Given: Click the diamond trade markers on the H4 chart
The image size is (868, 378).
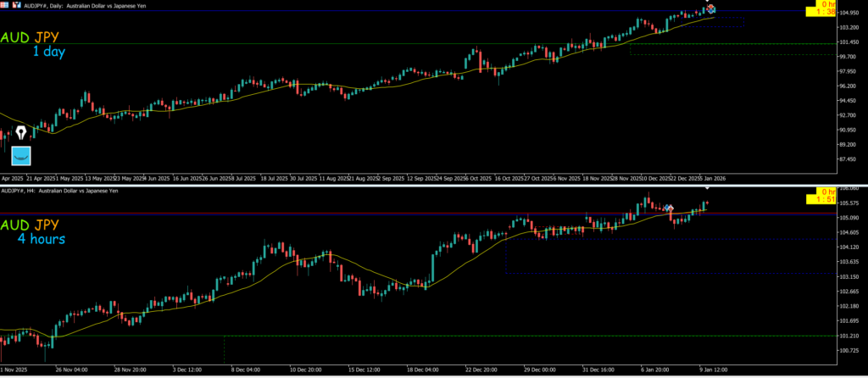Looking at the screenshot, I should pos(668,208).
